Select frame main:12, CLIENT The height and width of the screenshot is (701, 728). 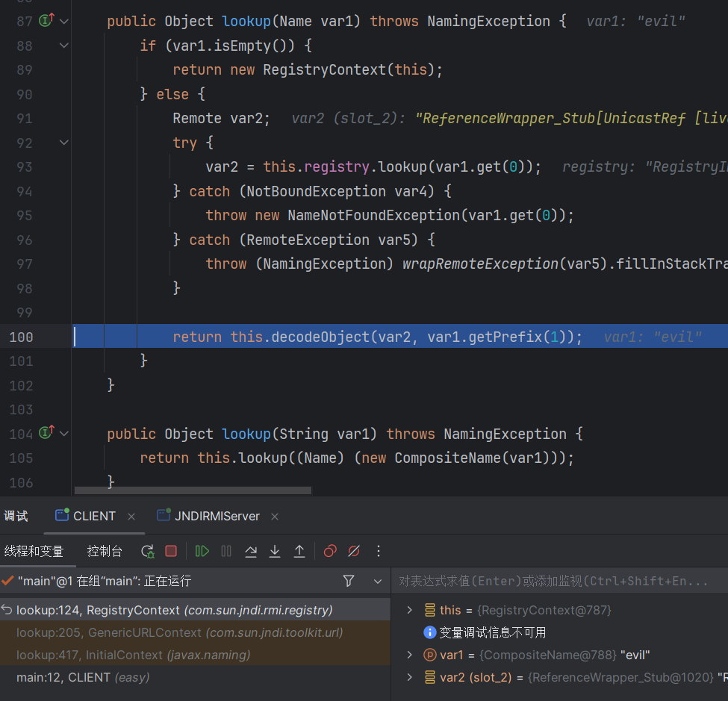tap(195, 677)
